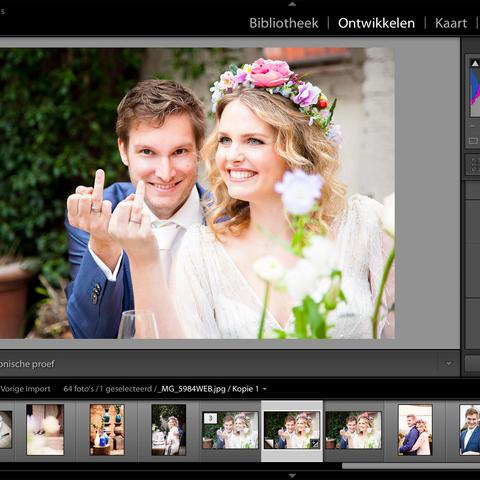The width and height of the screenshot is (480, 480).
Task: Toggle the shadow clipping triangle in histogram
Action: click(475, 63)
